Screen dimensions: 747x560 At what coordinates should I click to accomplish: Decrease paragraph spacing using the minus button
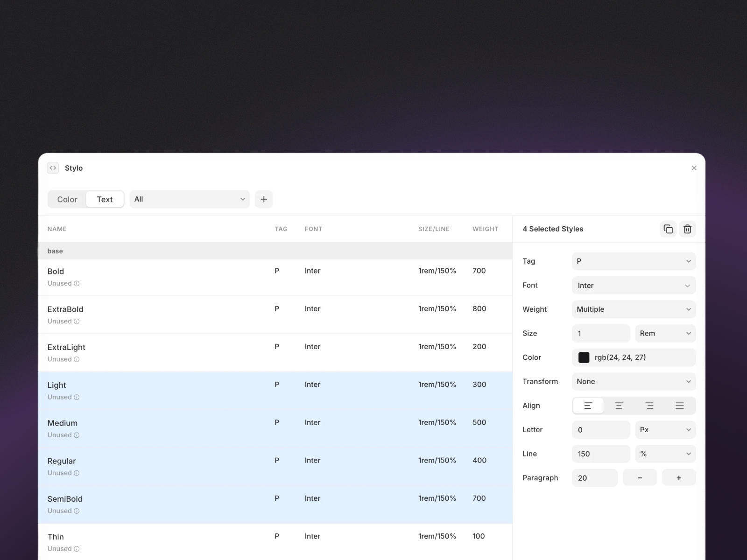click(640, 477)
